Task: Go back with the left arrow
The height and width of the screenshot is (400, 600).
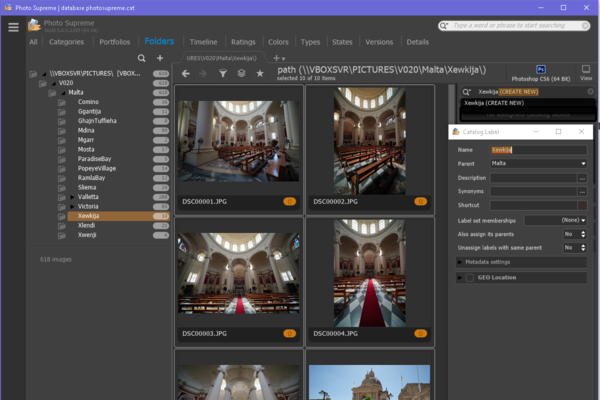Action: 186,73
